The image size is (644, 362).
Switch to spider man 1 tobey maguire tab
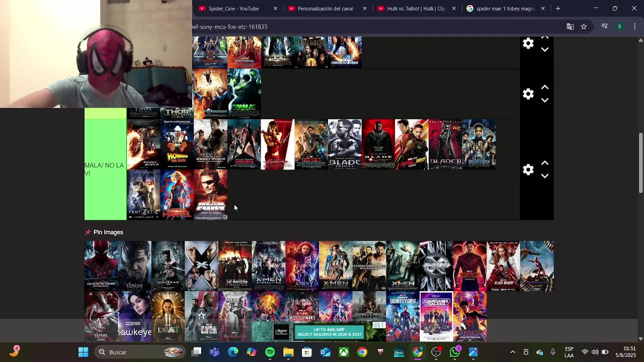click(x=506, y=9)
